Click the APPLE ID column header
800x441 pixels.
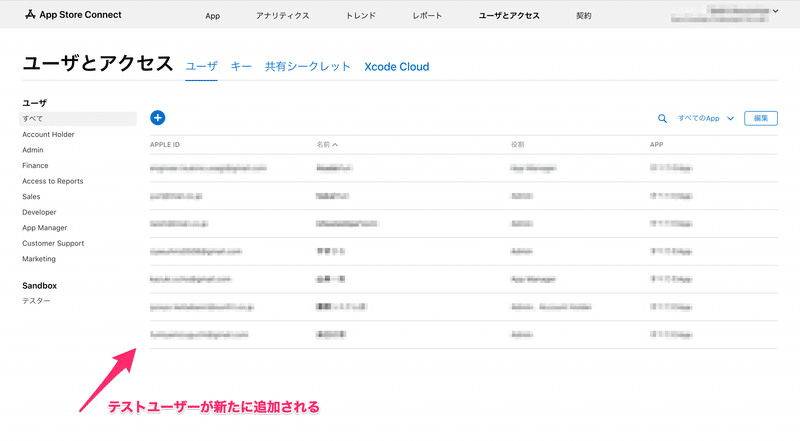[165, 144]
